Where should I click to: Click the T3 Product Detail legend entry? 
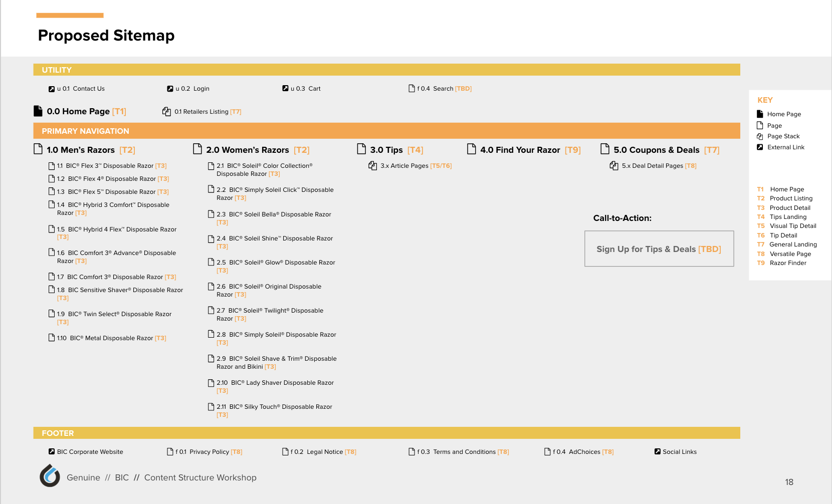click(783, 208)
